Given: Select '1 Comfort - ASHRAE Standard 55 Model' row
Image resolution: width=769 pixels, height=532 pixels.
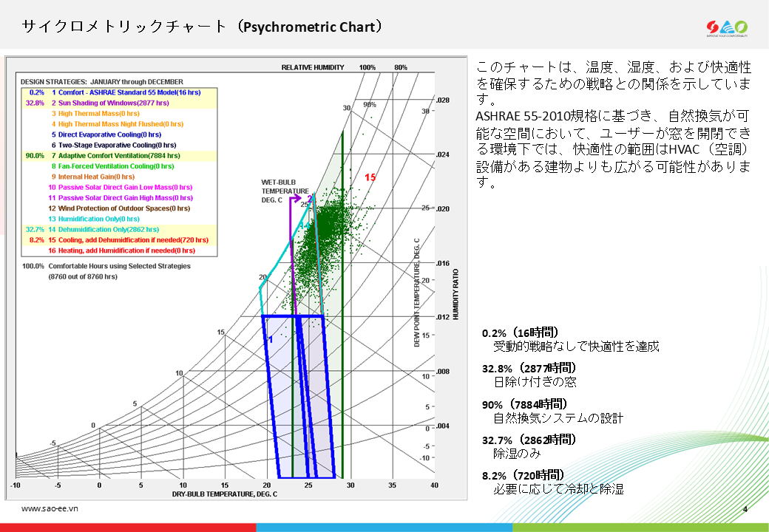Looking at the screenshot, I should (x=119, y=92).
